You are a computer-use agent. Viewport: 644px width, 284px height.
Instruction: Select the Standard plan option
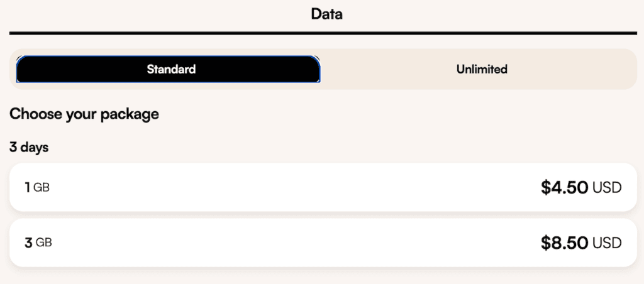tap(168, 69)
